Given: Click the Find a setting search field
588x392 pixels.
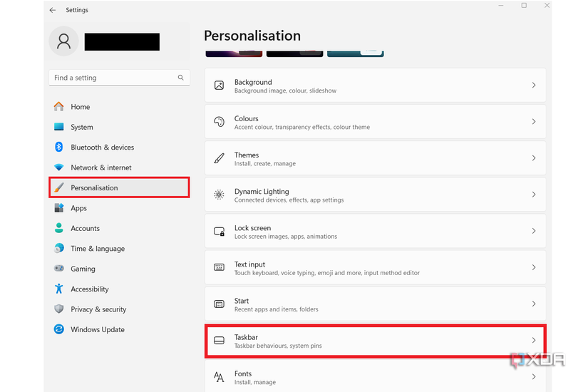Looking at the screenshot, I should click(x=113, y=78).
